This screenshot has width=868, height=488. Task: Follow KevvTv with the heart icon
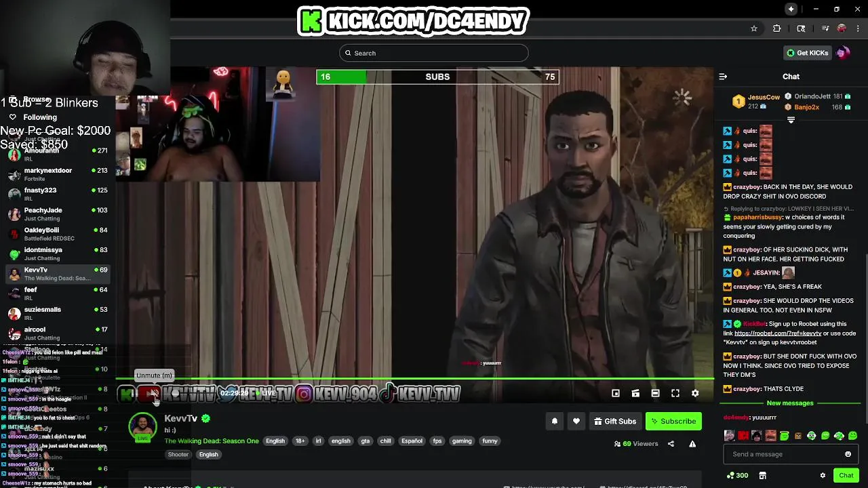576,422
